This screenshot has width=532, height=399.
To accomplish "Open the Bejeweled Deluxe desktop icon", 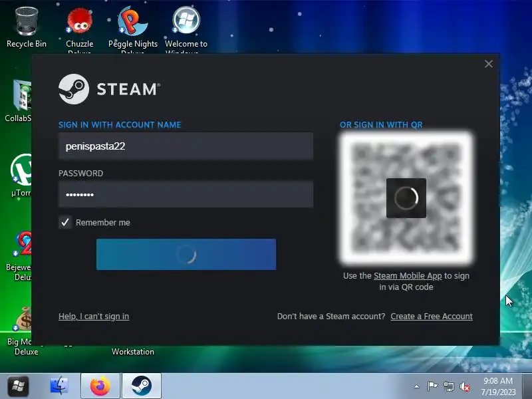I will 21,255.
